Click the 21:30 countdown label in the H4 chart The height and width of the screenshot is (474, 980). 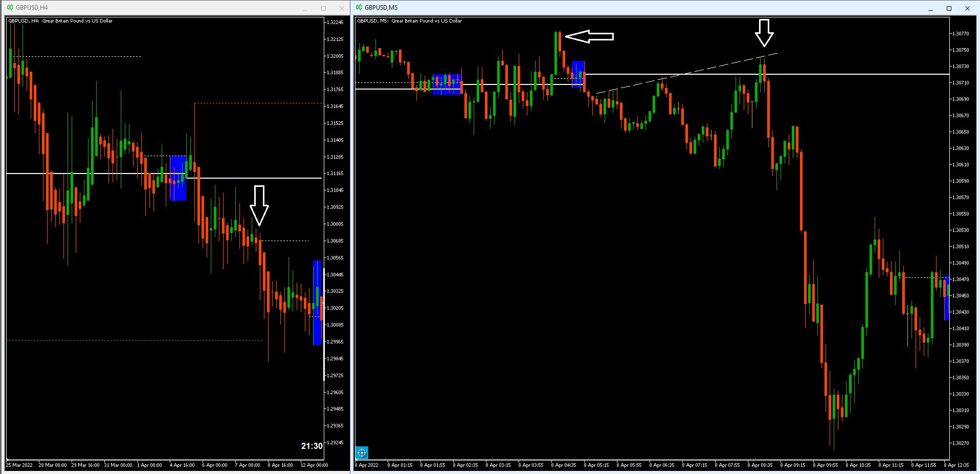[312, 446]
